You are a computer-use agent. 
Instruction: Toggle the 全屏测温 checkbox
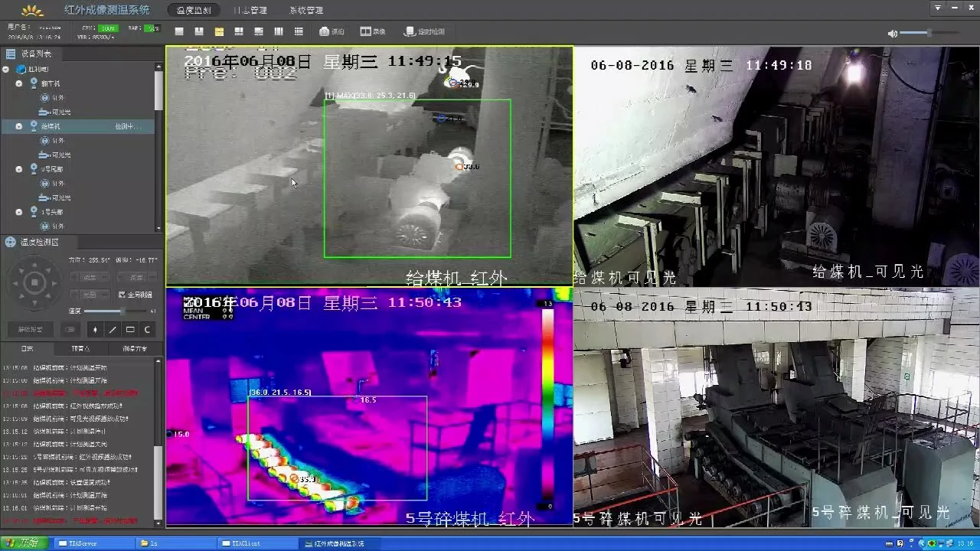pyautogui.click(x=122, y=294)
